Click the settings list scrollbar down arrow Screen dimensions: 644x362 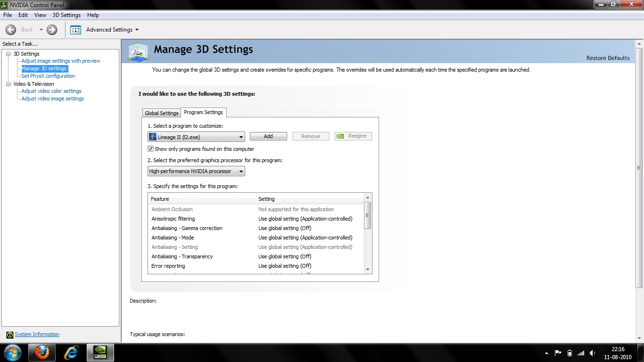(x=368, y=270)
